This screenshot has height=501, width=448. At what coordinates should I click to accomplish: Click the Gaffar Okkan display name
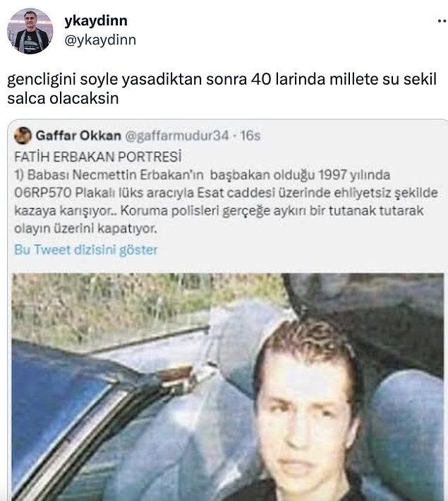click(78, 135)
